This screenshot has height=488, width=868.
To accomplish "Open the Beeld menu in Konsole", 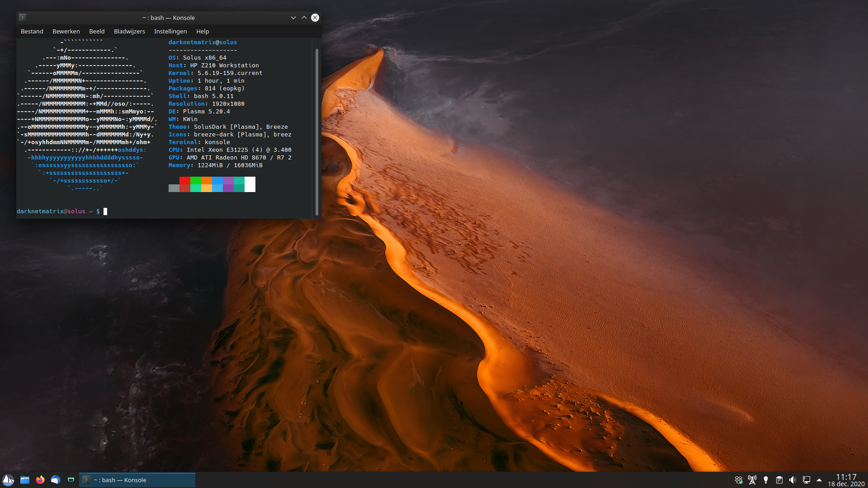I will (x=97, y=31).
